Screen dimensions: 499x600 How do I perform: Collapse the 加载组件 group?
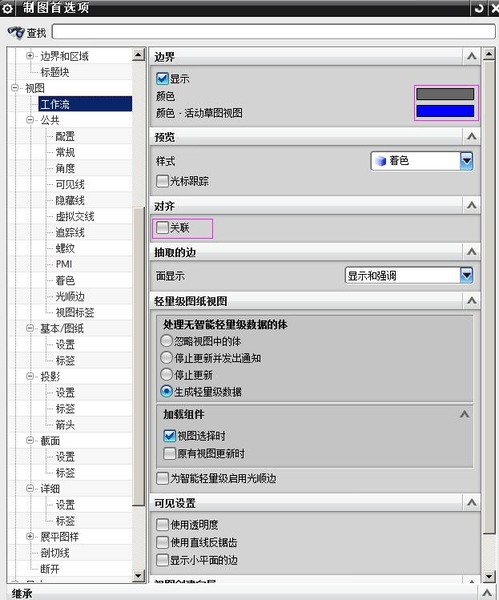point(465,414)
